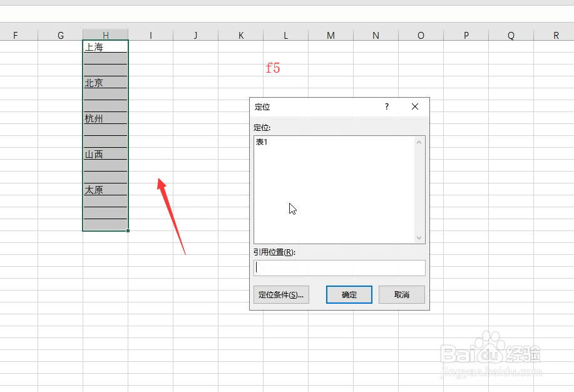Viewport: 574px width, 392px height.
Task: Cancel the dialog with 取消
Action: click(402, 294)
